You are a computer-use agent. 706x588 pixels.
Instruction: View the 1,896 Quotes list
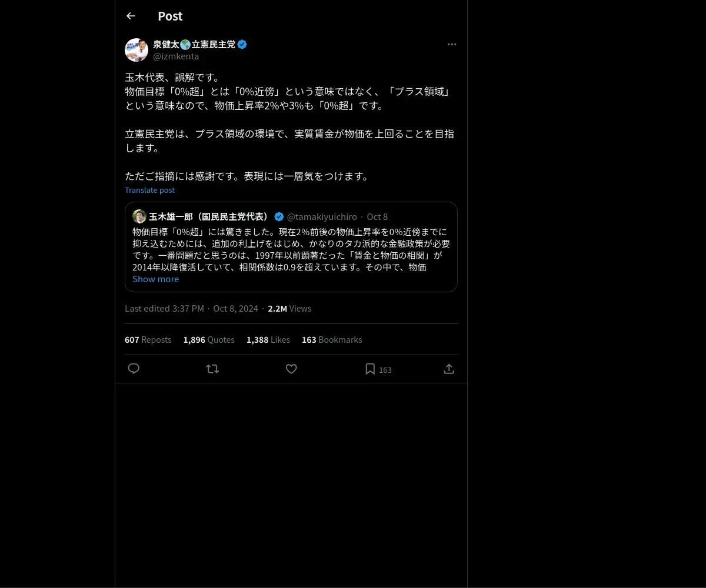(209, 340)
